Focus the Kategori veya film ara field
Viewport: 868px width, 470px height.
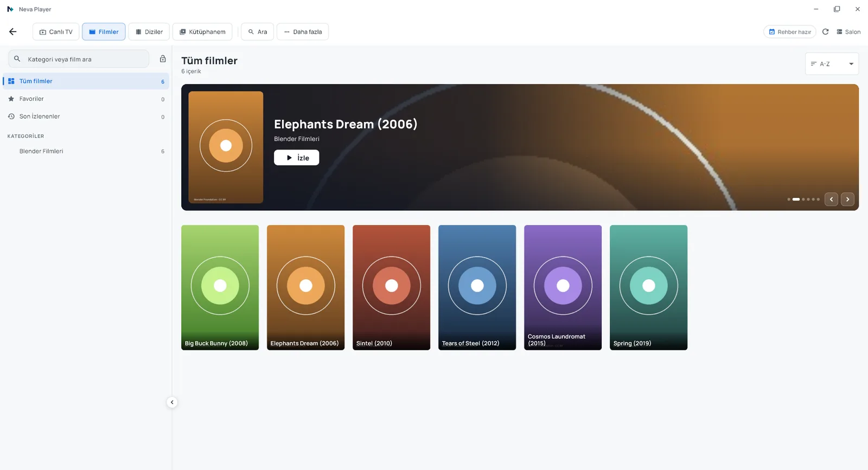[79, 59]
